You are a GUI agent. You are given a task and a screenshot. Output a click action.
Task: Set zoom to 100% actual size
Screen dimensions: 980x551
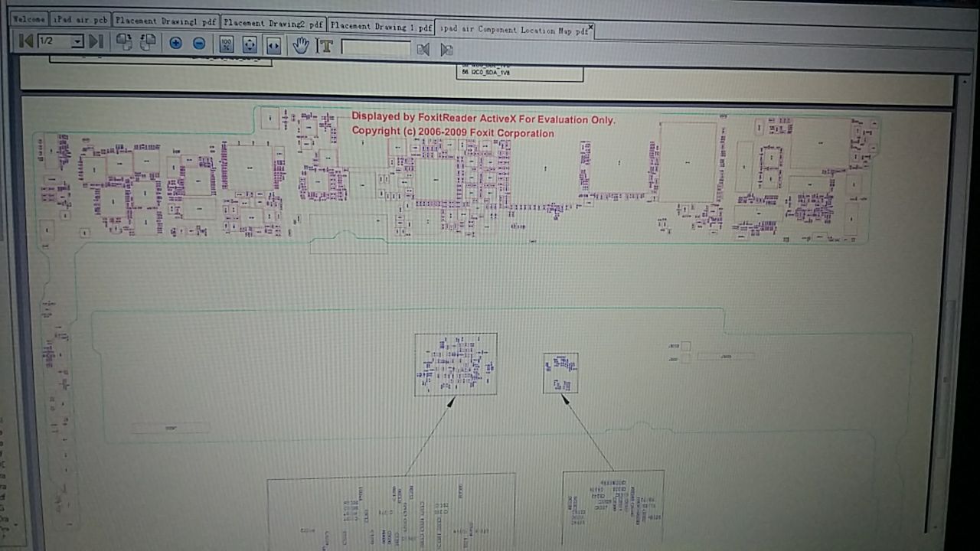coord(227,44)
